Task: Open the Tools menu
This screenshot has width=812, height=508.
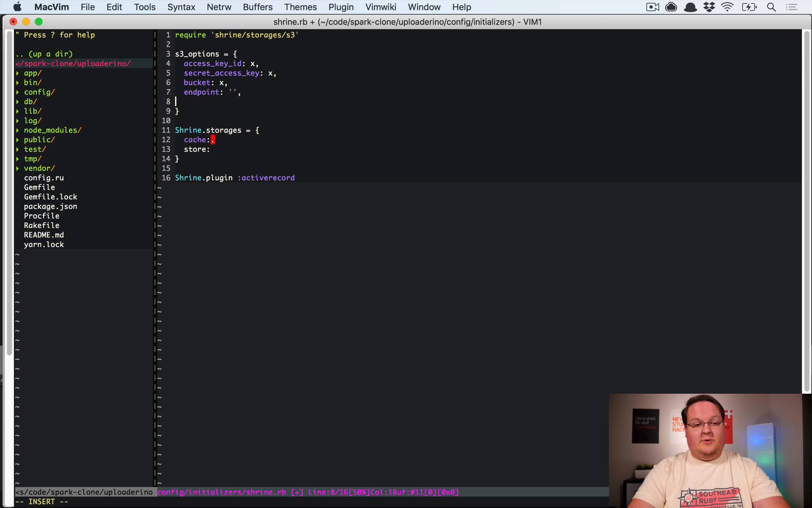Action: [145, 7]
